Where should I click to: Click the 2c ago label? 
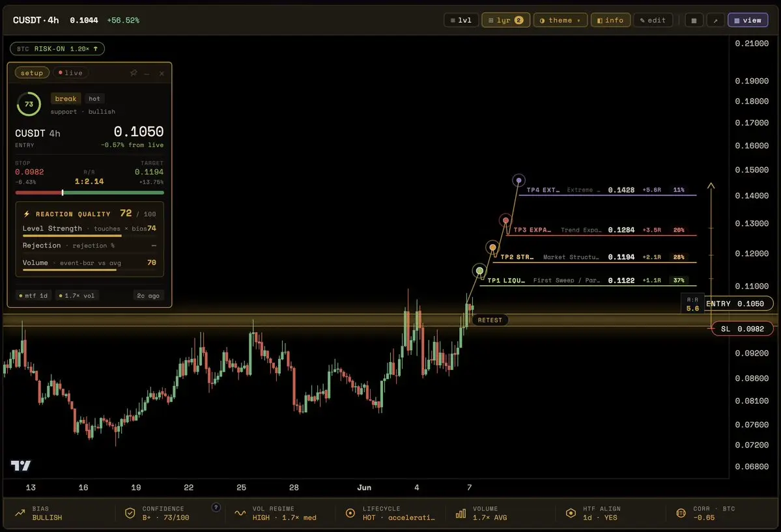click(x=148, y=296)
